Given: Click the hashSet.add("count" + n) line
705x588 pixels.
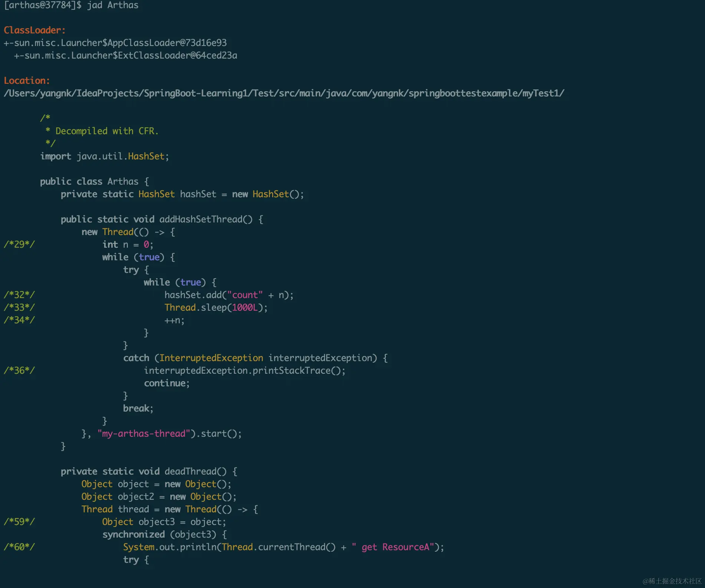Looking at the screenshot, I should pyautogui.click(x=229, y=295).
